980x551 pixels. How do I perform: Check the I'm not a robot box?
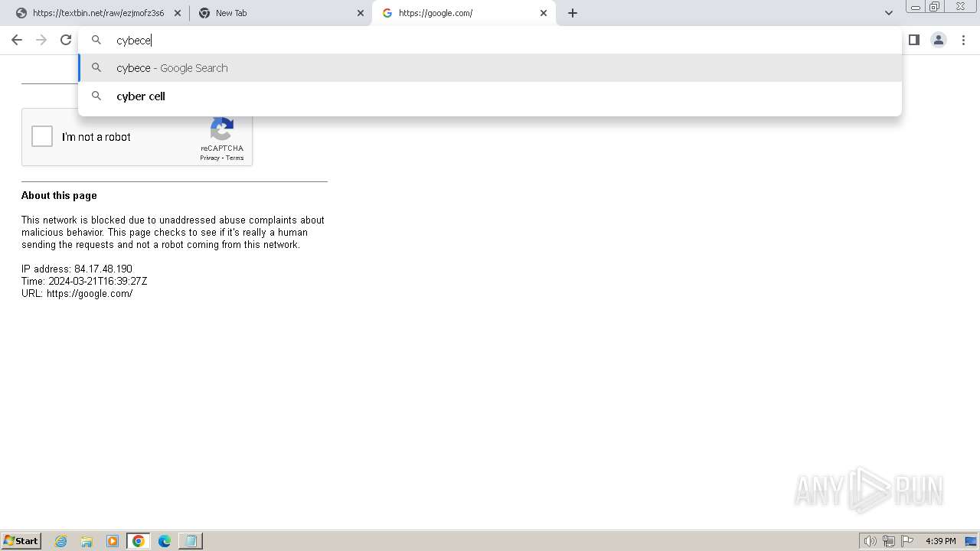[x=42, y=137]
